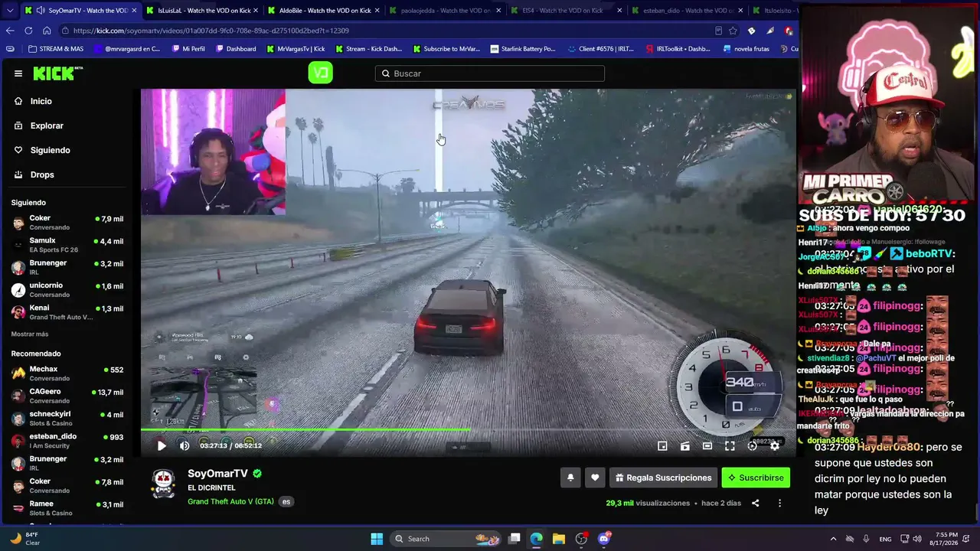Open the Windows Start menu
Screen dimensions: 980x551
tap(377, 539)
